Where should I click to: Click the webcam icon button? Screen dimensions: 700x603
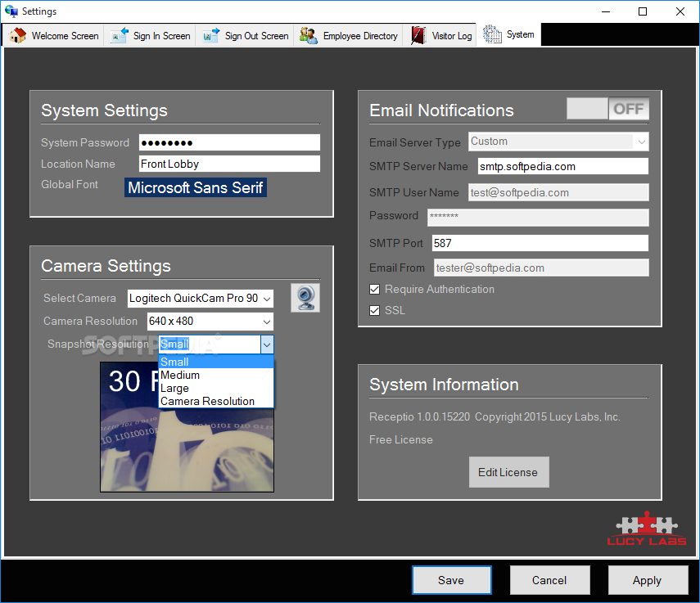coord(305,298)
